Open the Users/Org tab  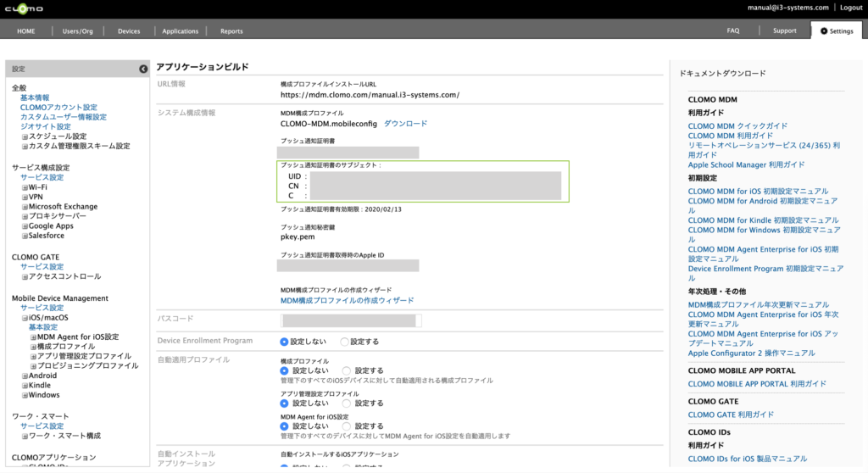[77, 31]
